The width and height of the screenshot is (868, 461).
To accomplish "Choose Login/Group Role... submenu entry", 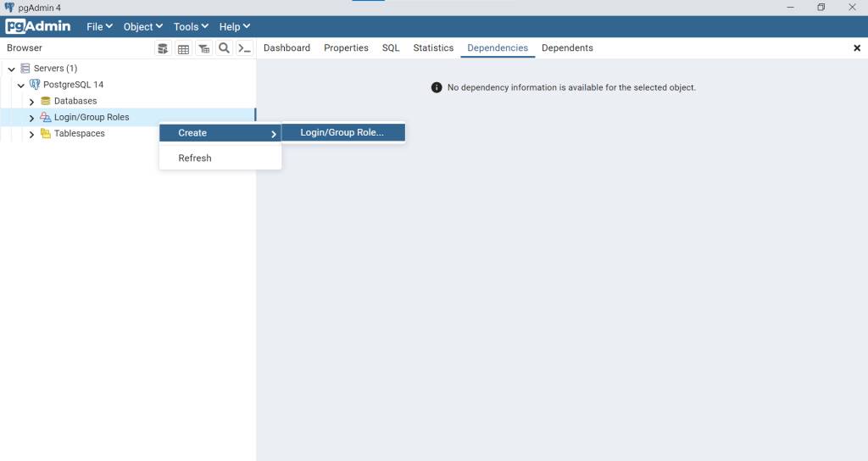I will pyautogui.click(x=343, y=132).
